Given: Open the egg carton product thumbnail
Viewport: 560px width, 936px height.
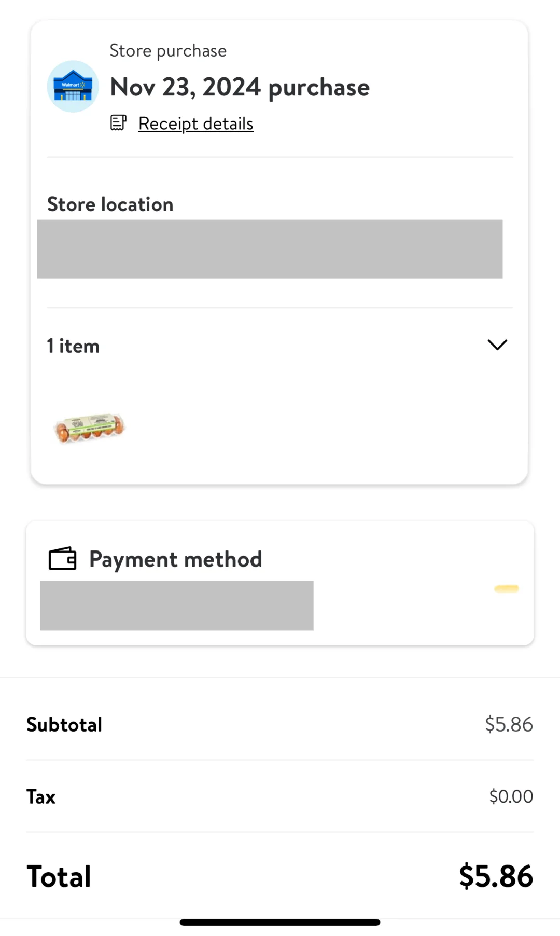Looking at the screenshot, I should [x=90, y=428].
